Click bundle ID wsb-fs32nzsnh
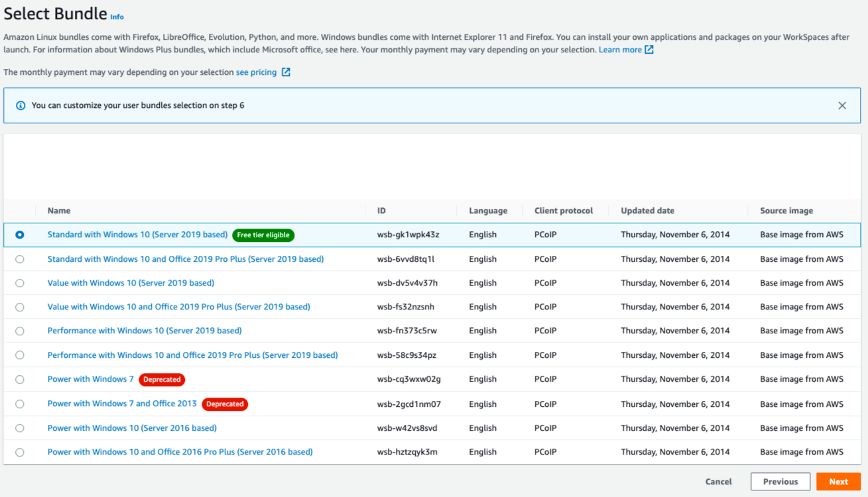The width and height of the screenshot is (868, 497). pos(406,307)
